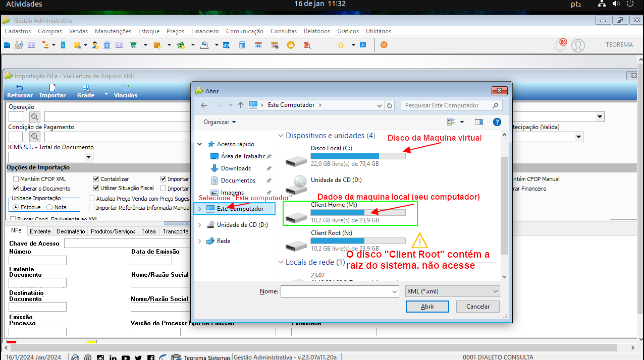Open the Nome filename dropdown arrow
The width and height of the screenshot is (644, 360).
(x=394, y=291)
